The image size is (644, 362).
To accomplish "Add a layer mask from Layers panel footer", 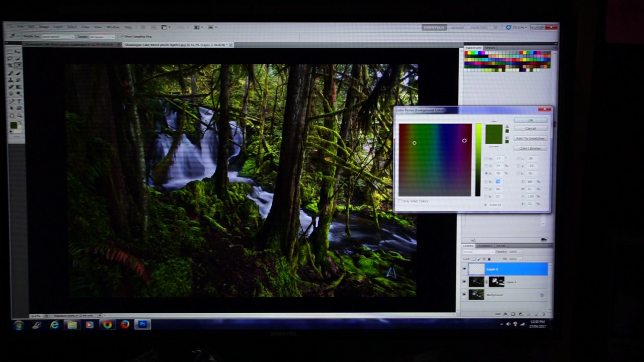I will point(513,314).
